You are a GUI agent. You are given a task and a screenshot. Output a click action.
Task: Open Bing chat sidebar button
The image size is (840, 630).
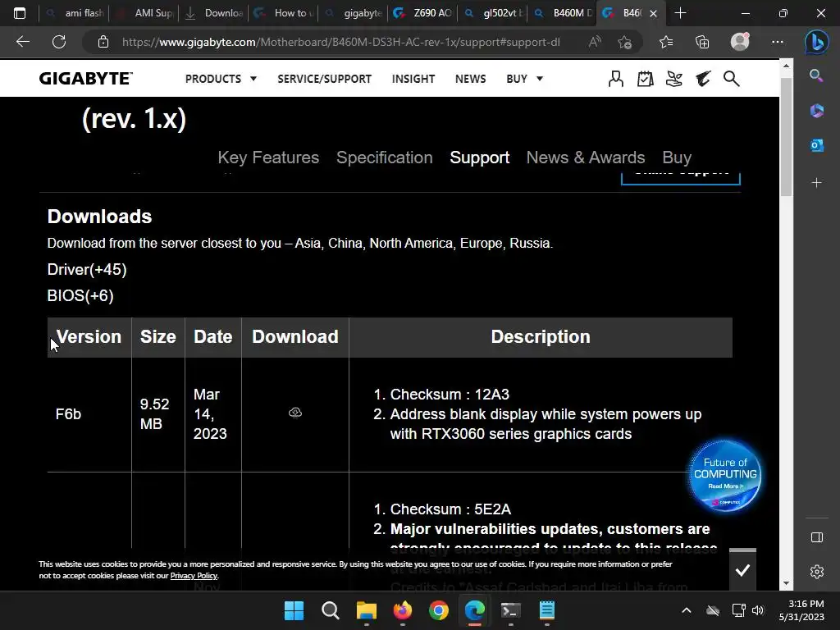click(816, 43)
